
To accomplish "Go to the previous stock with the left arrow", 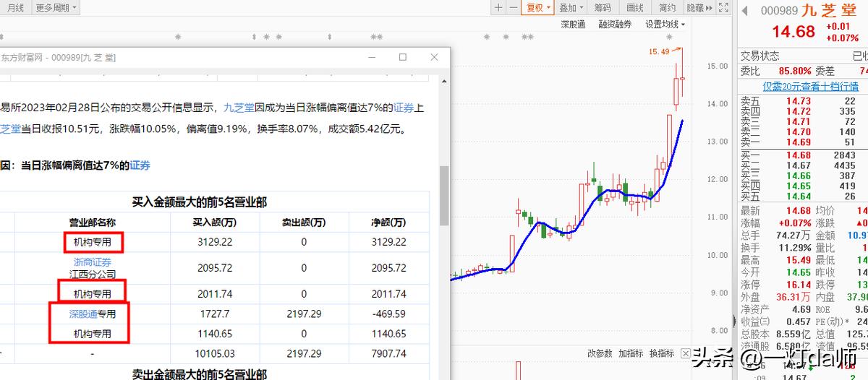I will point(744,10).
